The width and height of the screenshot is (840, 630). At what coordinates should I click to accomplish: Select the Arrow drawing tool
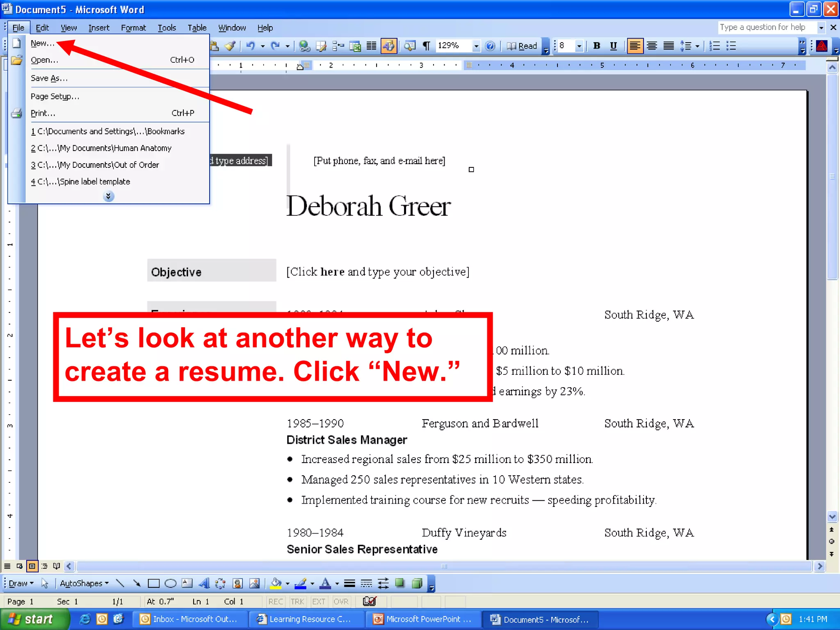(x=137, y=583)
